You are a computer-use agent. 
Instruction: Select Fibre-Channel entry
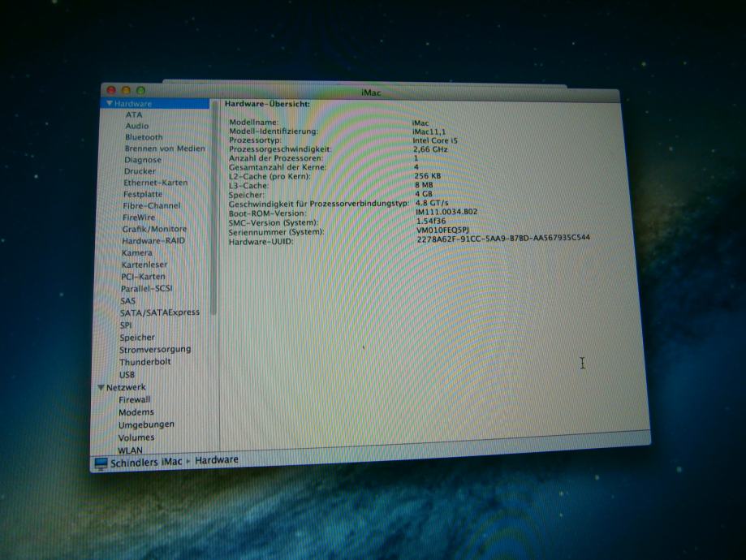pyautogui.click(x=151, y=206)
